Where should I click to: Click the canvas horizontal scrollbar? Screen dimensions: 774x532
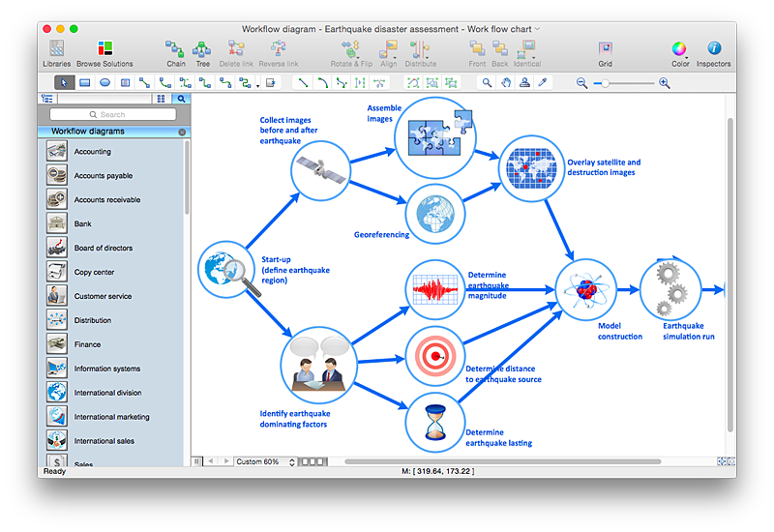(x=502, y=462)
